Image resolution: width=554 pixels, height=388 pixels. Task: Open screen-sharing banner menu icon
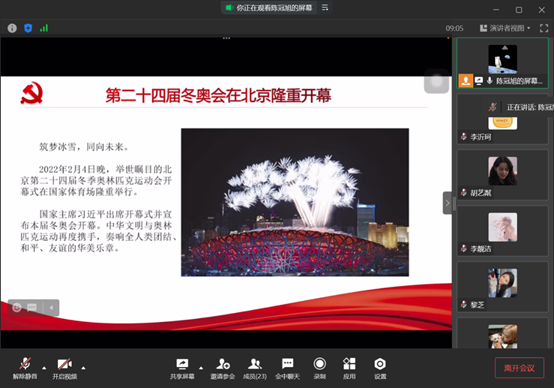tap(325, 8)
